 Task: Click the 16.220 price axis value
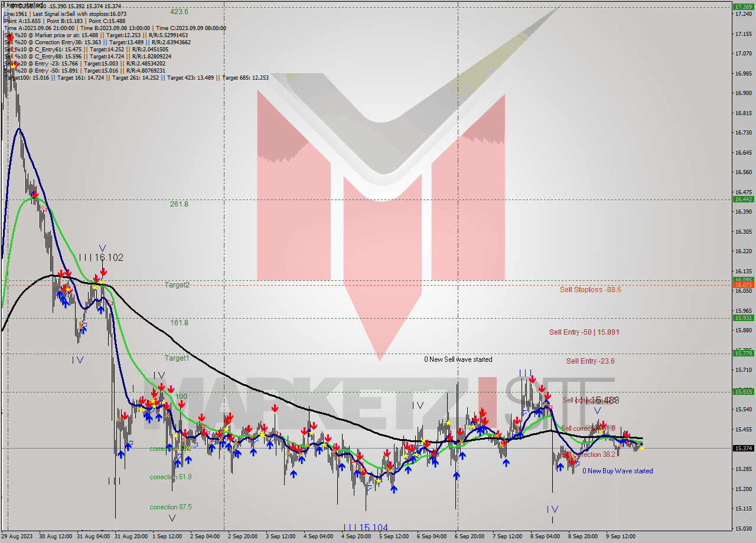coord(744,251)
